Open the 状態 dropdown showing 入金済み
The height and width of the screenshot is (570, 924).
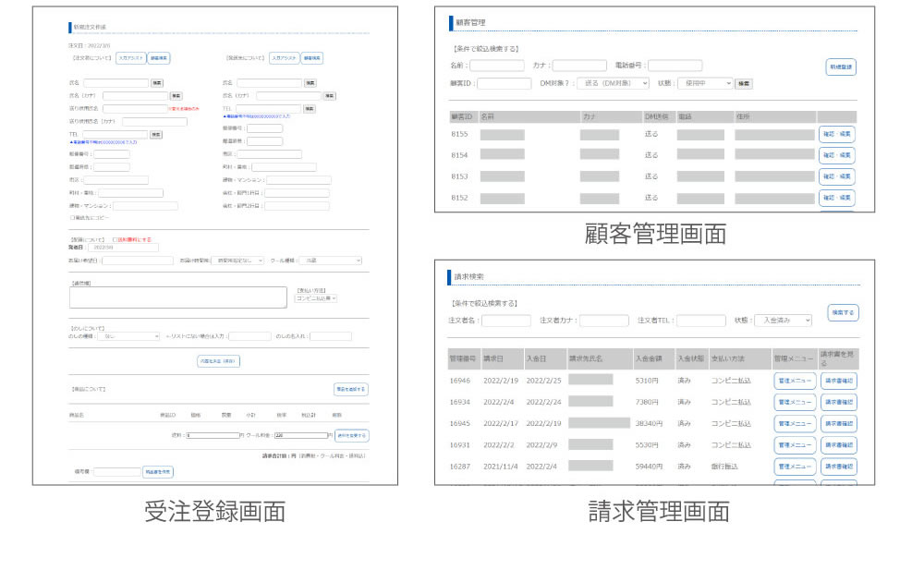[x=782, y=321]
